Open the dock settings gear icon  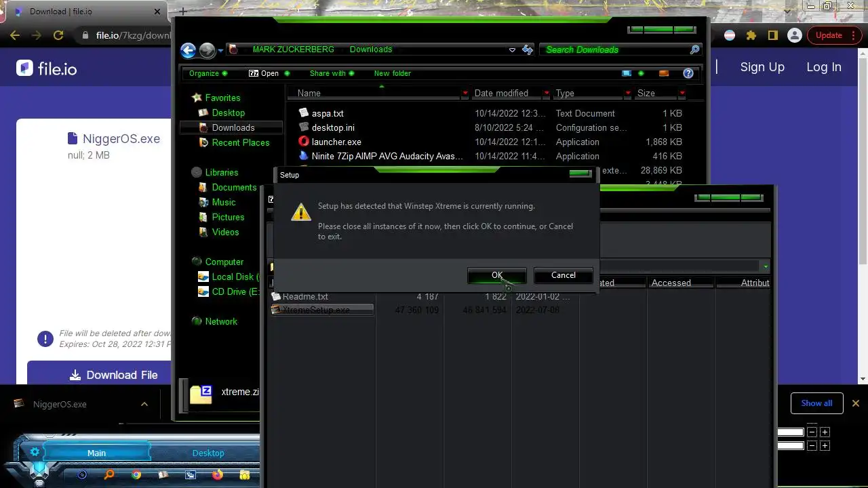pyautogui.click(x=35, y=451)
